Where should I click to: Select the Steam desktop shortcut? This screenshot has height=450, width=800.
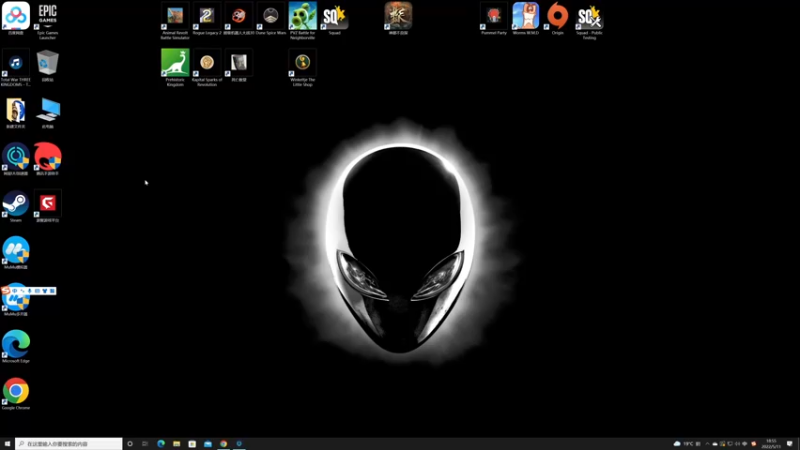(x=16, y=206)
